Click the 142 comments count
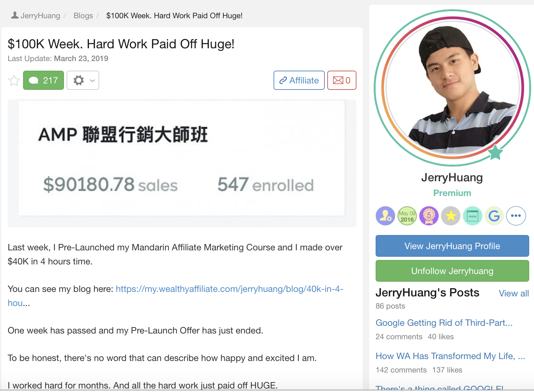 pyautogui.click(x=401, y=370)
